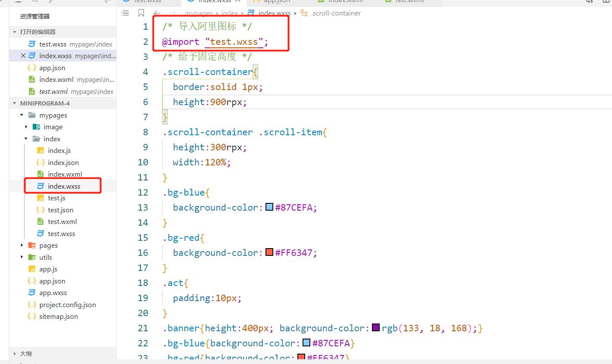Close index.wxss in open editors list
612x364 pixels.
[x=23, y=56]
